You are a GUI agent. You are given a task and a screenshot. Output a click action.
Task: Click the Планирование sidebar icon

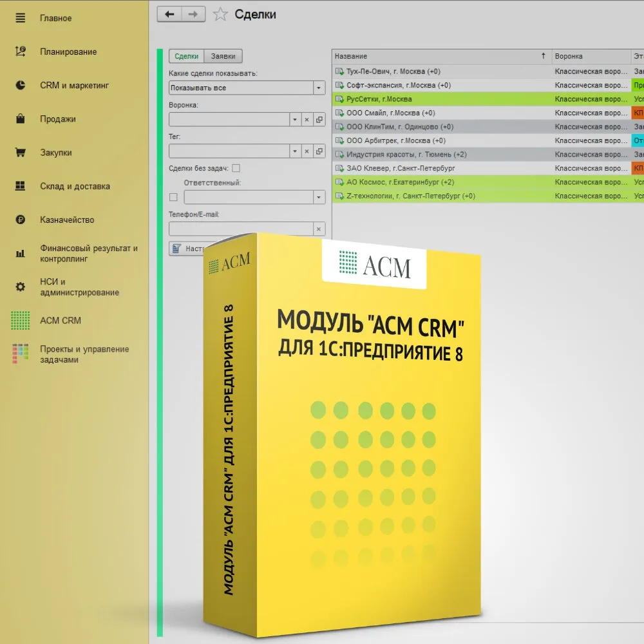click(x=20, y=52)
